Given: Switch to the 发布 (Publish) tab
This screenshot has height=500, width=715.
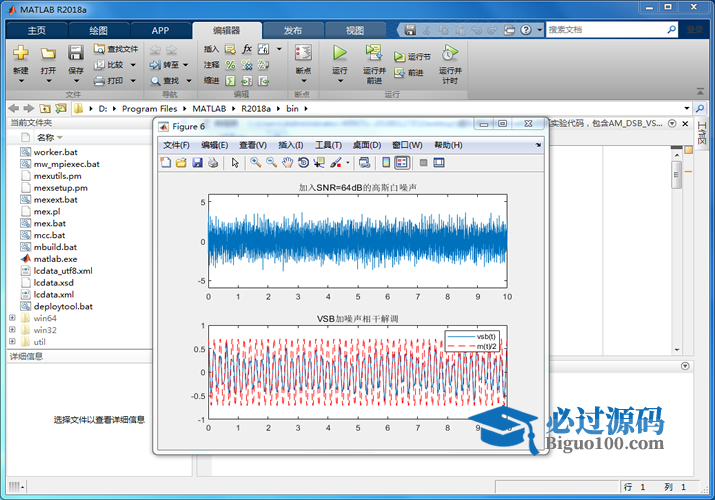Looking at the screenshot, I should (293, 30).
